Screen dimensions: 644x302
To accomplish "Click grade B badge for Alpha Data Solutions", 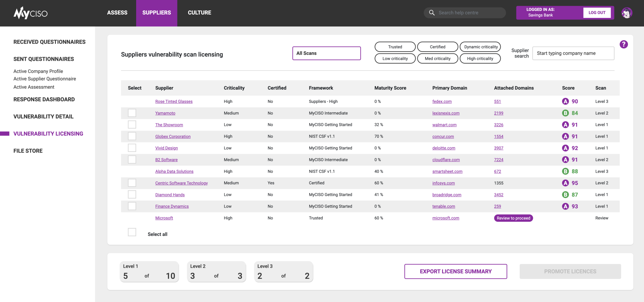I will point(565,171).
